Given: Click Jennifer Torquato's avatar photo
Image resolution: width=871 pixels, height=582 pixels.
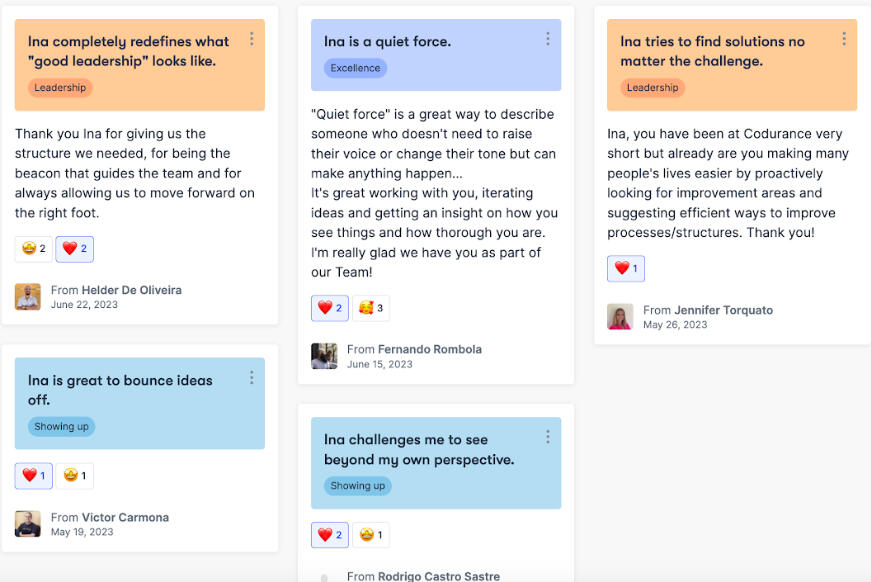Looking at the screenshot, I should pyautogui.click(x=620, y=317).
